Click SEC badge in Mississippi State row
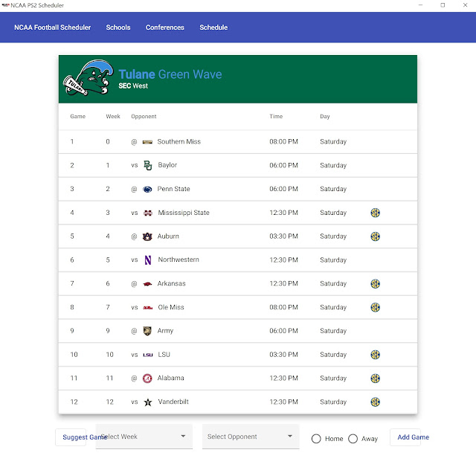Viewport: 476px width, 470px height. pos(375,213)
